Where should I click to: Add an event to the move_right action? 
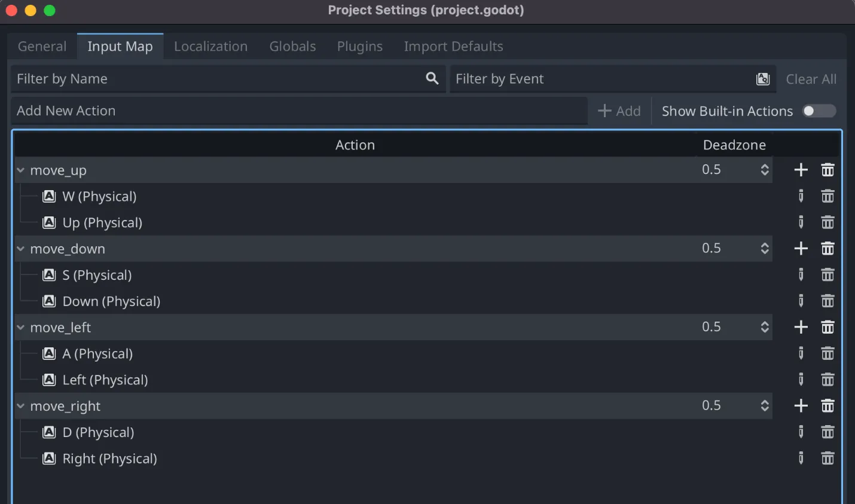801,406
